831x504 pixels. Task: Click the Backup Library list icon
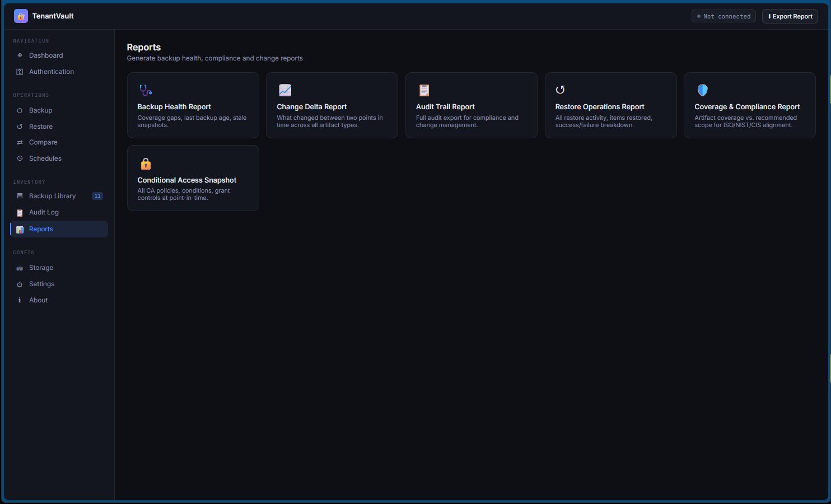coord(20,196)
